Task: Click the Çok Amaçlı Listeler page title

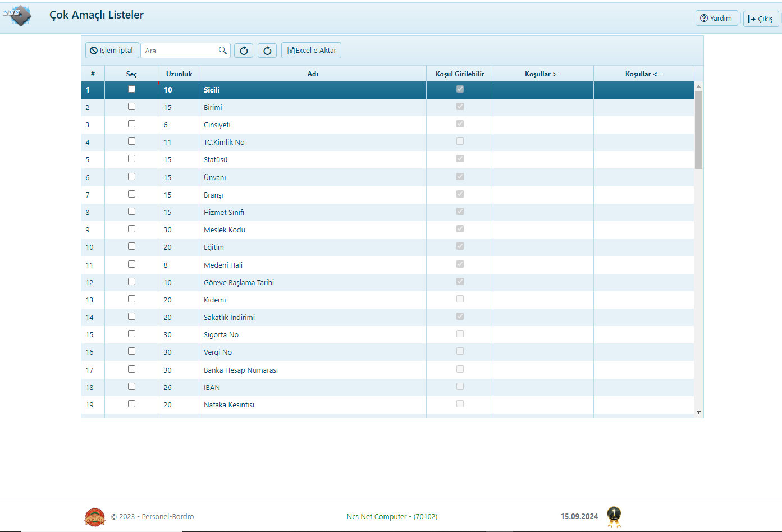Action: [97, 15]
